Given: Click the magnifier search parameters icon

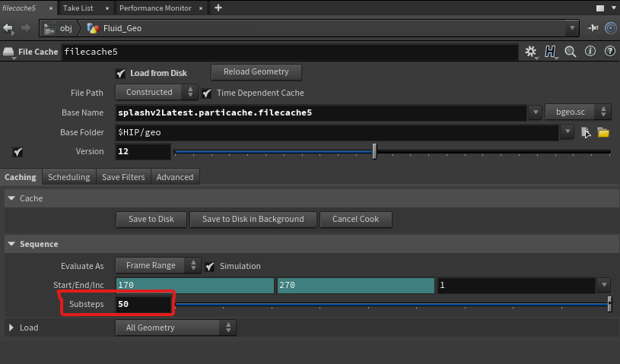Looking at the screenshot, I should point(571,52).
